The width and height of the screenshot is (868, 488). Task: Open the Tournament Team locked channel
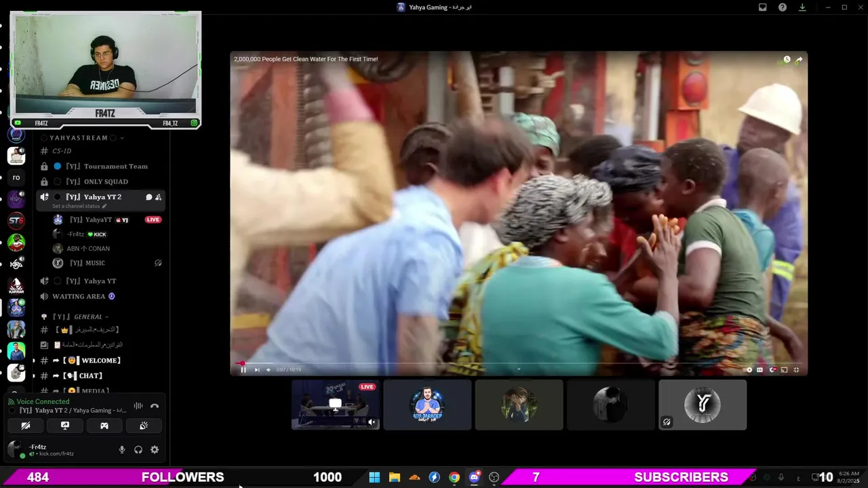(102, 166)
